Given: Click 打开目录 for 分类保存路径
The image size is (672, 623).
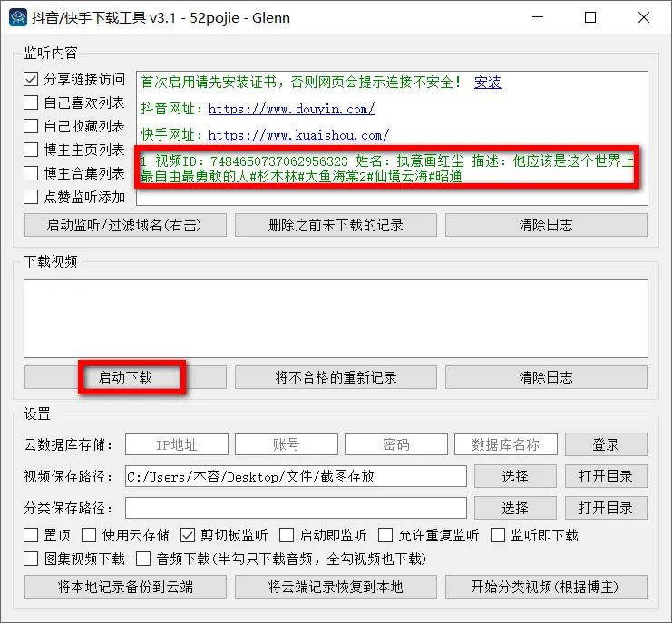Looking at the screenshot, I should point(606,508).
